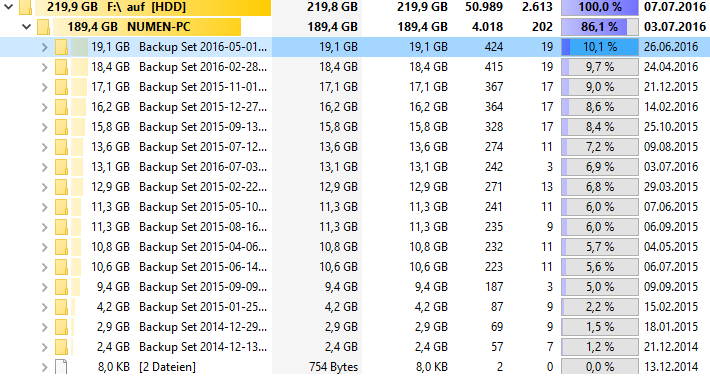Select Backup Set 2015-08-16 entry
Image resolution: width=710 pixels, height=378 pixels.
click(x=203, y=227)
